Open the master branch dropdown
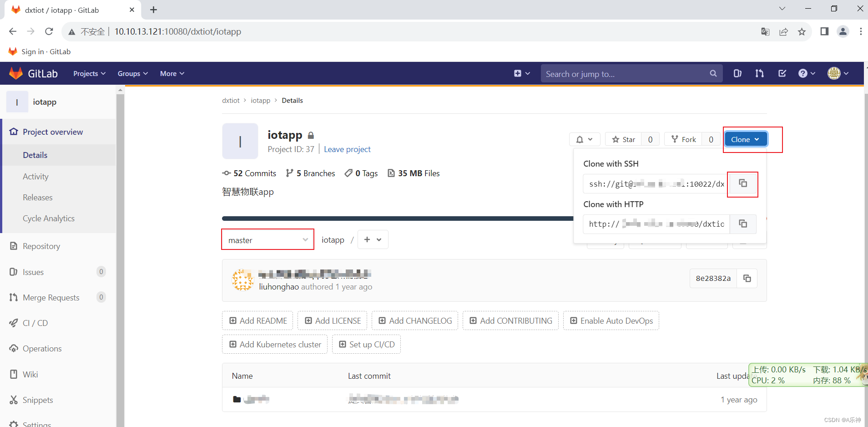 (x=267, y=239)
